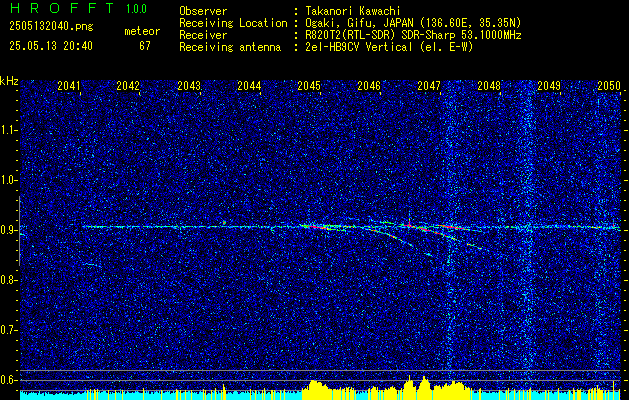Click the kHz axis label
The width and height of the screenshot is (629, 400).
click(9, 81)
